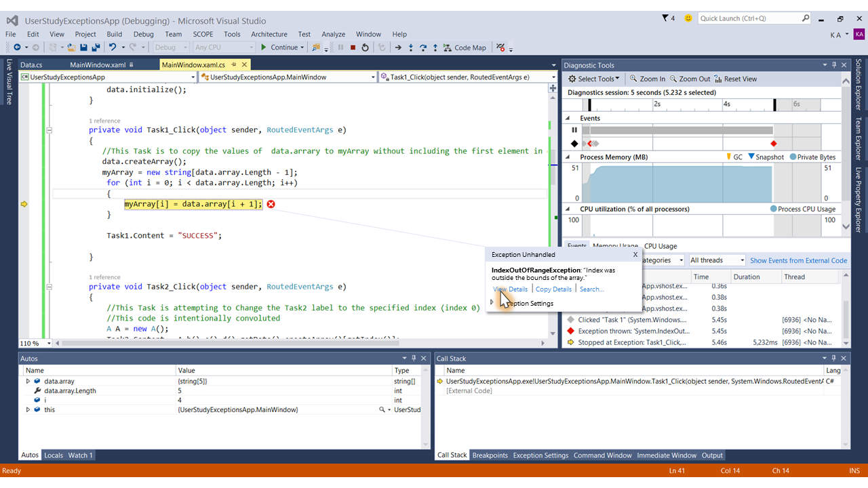The image size is (868, 488).
Task: Click the Step Out icon
Action: [x=435, y=47]
